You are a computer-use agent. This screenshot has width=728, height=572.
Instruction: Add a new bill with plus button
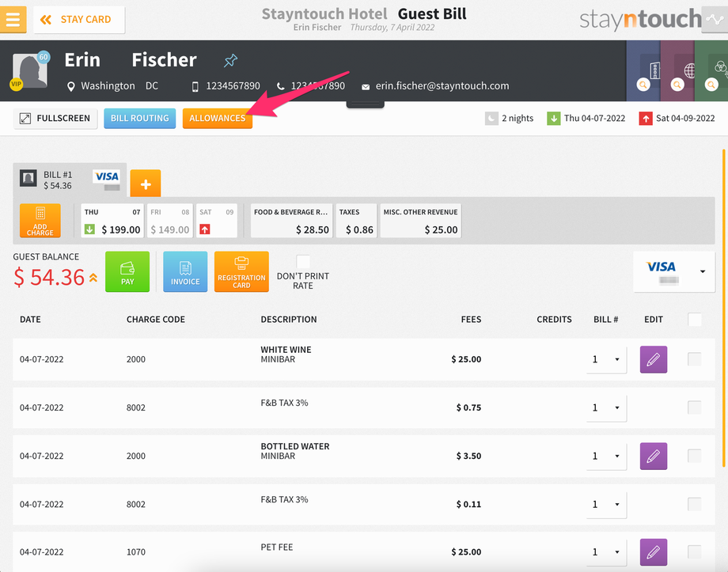point(146,184)
